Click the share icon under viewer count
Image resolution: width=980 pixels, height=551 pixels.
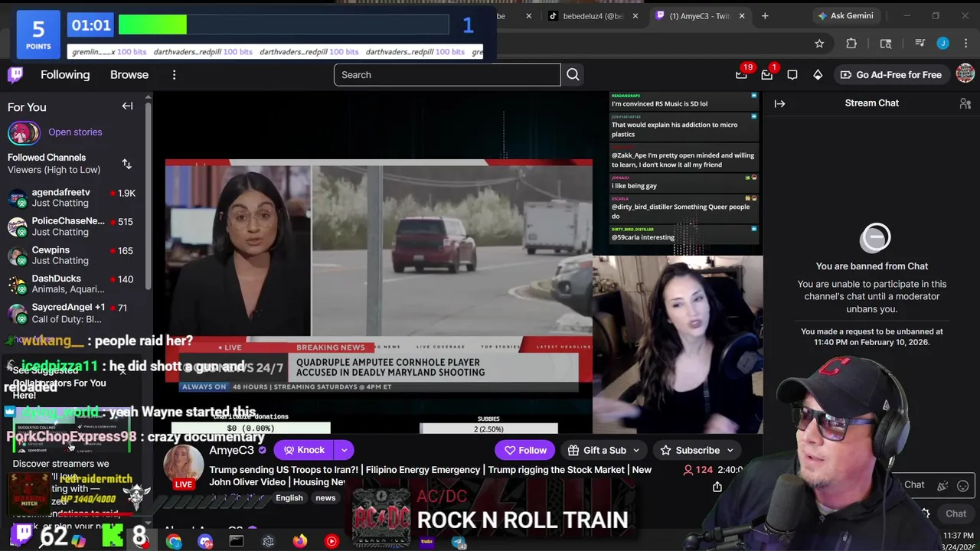pos(717,487)
